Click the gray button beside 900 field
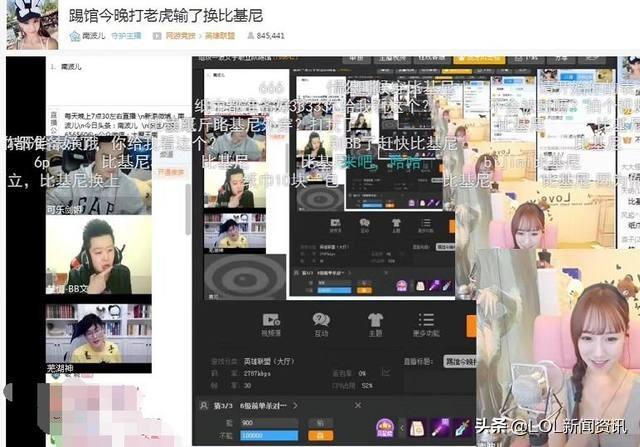 [x=320, y=422]
